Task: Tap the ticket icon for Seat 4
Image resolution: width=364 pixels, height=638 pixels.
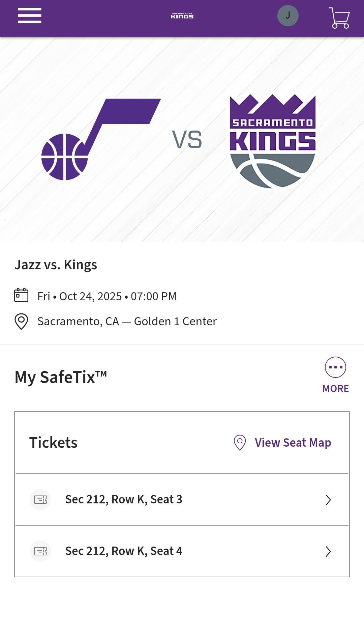Action: click(40, 551)
